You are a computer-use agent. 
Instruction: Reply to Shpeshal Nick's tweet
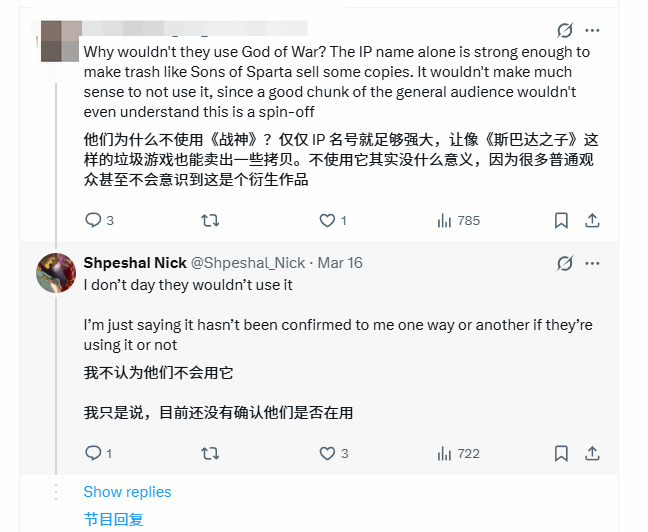(93, 453)
